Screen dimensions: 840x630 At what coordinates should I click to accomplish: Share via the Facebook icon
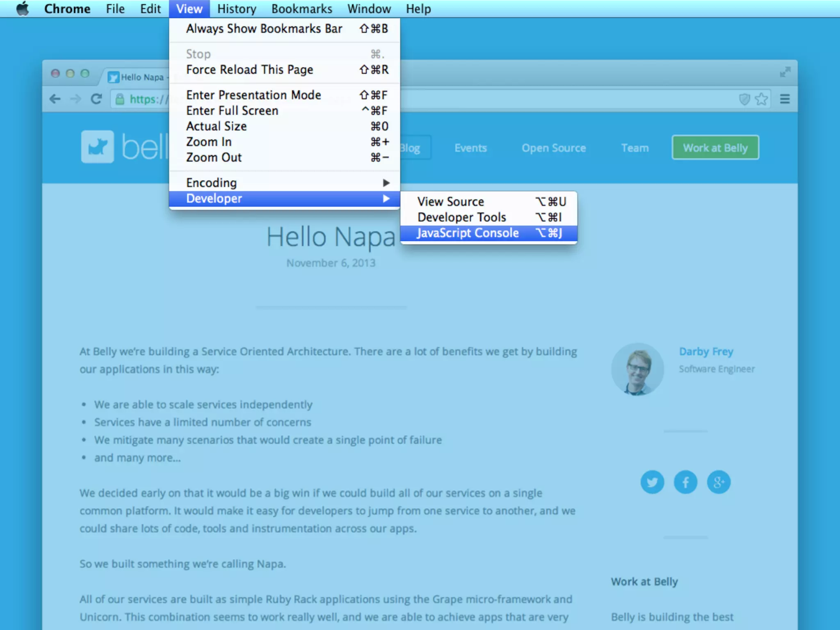pyautogui.click(x=685, y=482)
